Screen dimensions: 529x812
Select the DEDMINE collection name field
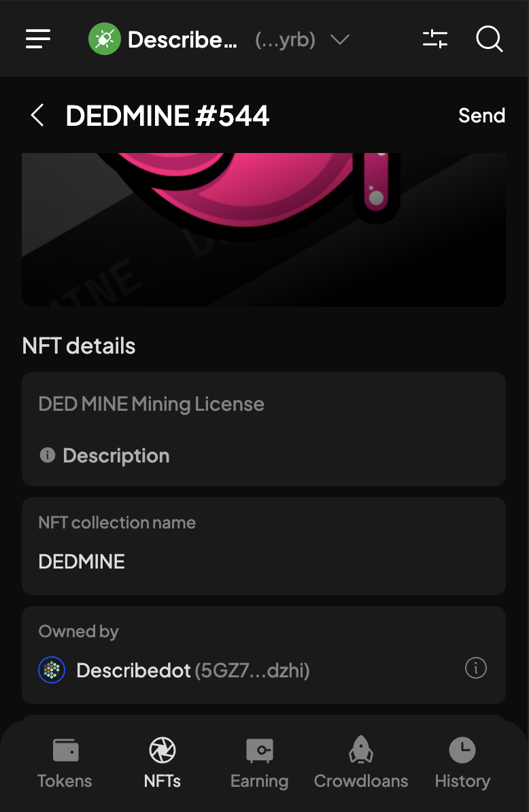pyautogui.click(x=263, y=546)
